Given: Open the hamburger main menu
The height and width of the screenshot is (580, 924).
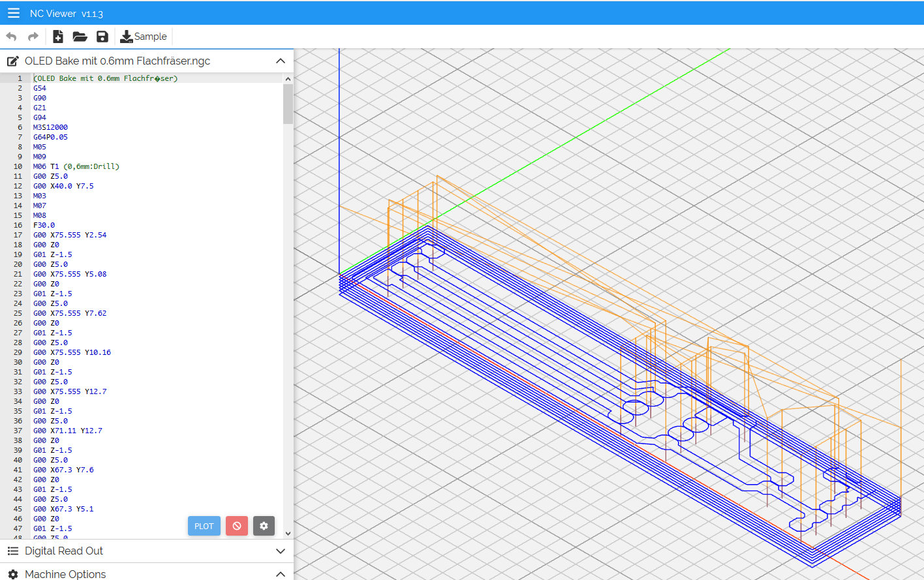Looking at the screenshot, I should tap(13, 13).
